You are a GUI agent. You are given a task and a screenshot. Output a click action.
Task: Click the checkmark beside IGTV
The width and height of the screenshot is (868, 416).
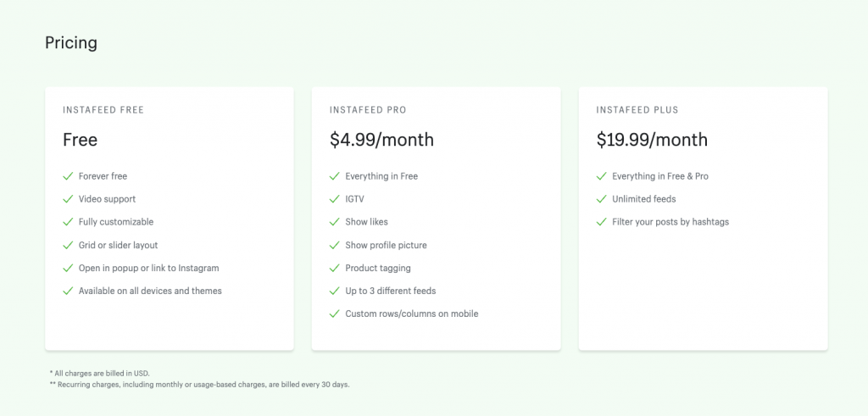[334, 198]
